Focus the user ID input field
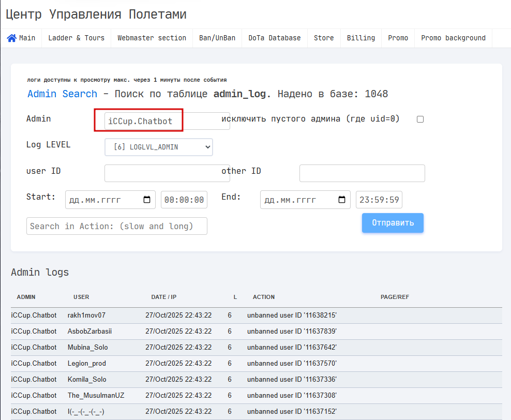This screenshot has width=511, height=420. pos(167,173)
